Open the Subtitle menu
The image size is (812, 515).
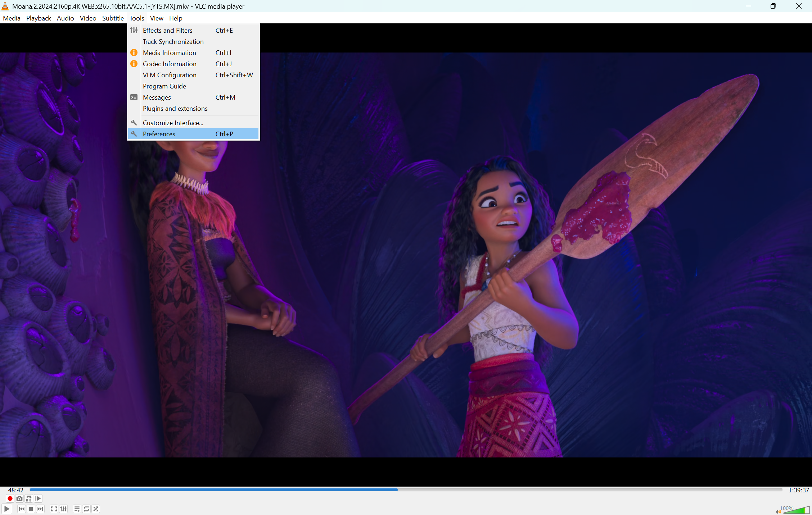(113, 18)
